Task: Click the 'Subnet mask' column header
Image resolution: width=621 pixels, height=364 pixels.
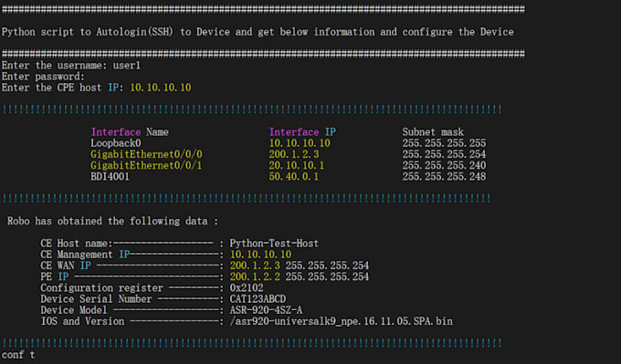Action: (x=433, y=131)
